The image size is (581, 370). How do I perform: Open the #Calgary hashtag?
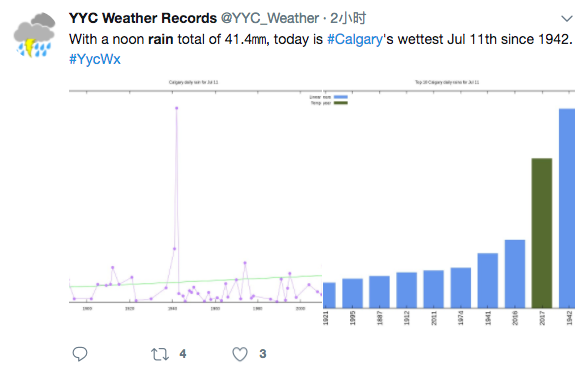(x=355, y=39)
